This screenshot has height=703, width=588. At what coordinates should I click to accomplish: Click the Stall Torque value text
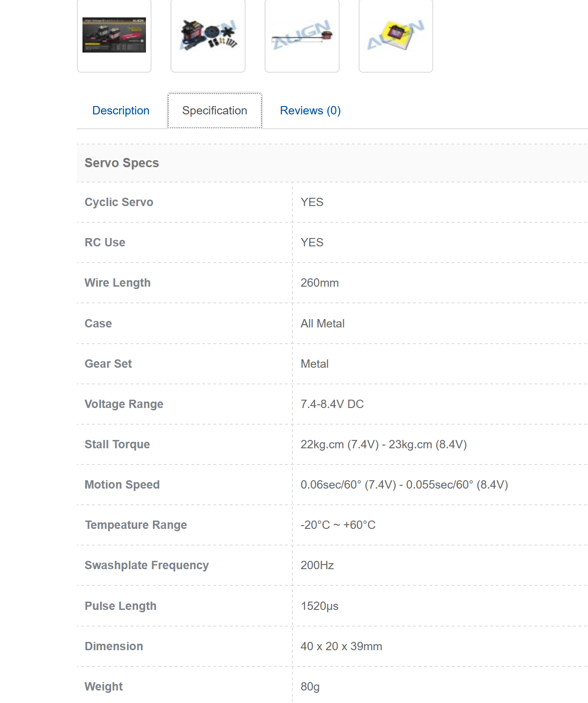[384, 445]
